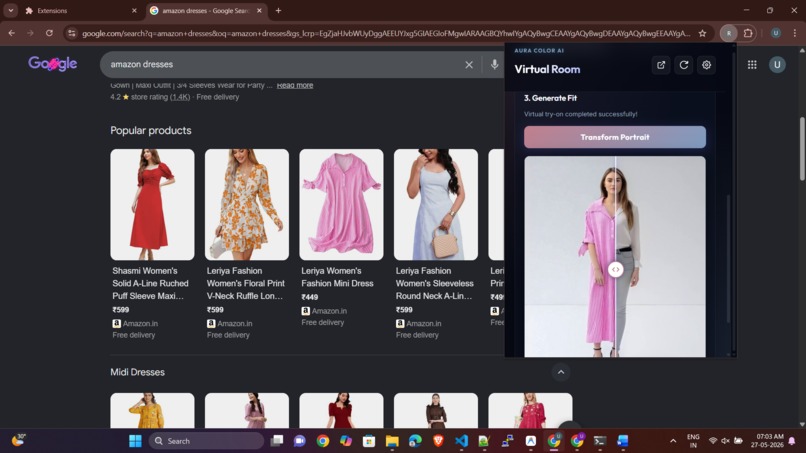806x453 pixels.
Task: Open the tab search dropdown arrow
Action: (10, 10)
